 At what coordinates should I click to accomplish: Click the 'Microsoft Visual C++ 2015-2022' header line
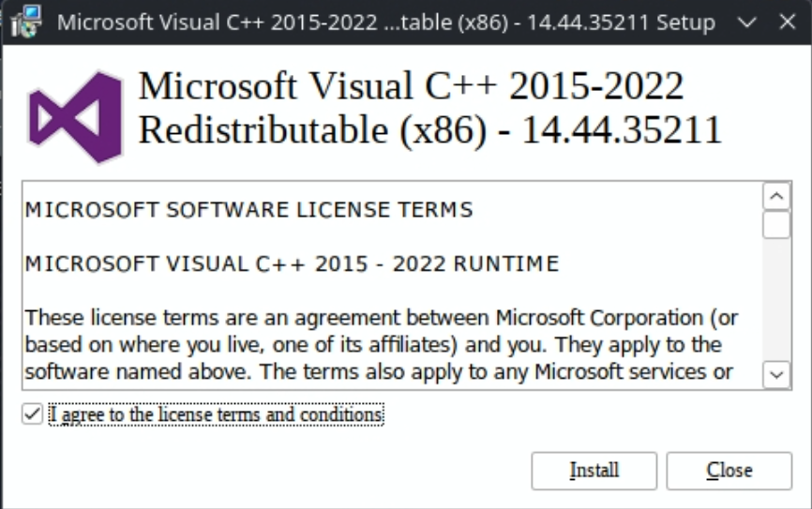(x=412, y=85)
